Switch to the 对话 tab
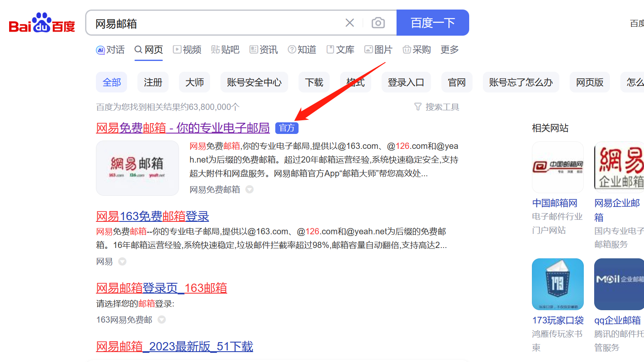The height and width of the screenshot is (362, 644). coord(110,50)
